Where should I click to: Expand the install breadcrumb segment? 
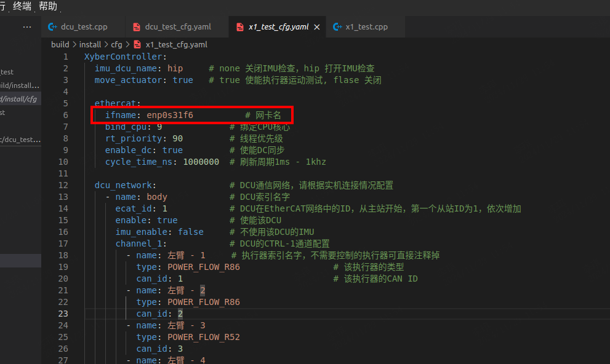pos(90,44)
